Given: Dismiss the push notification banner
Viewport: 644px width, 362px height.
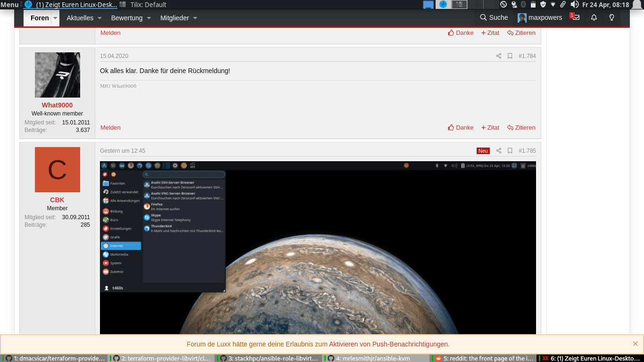Looking at the screenshot, I should point(636,344).
